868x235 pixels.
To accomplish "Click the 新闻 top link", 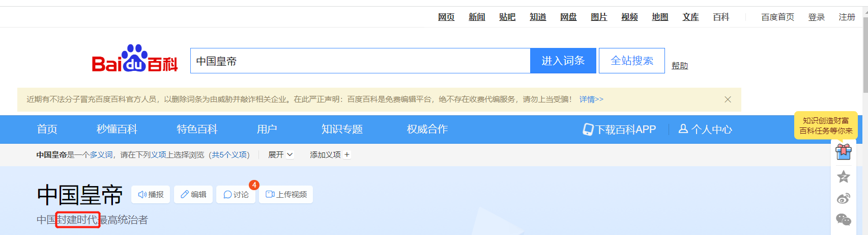I will (477, 17).
